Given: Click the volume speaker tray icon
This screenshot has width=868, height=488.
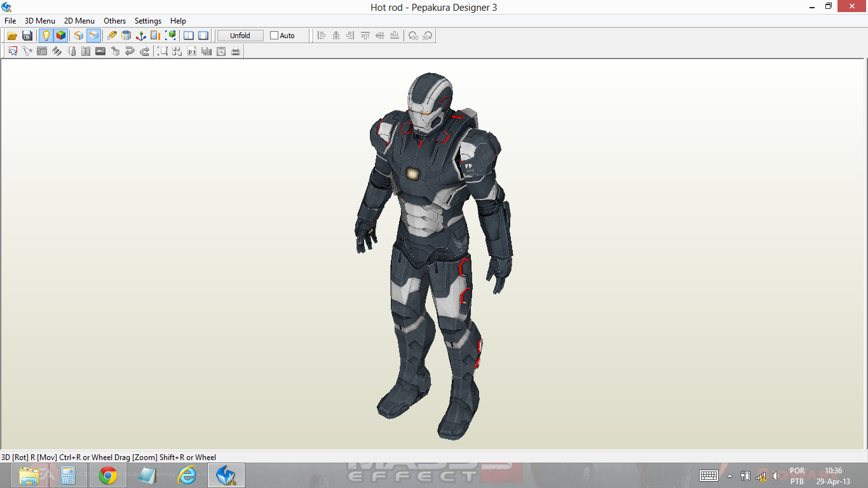Looking at the screenshot, I should tap(775, 475).
